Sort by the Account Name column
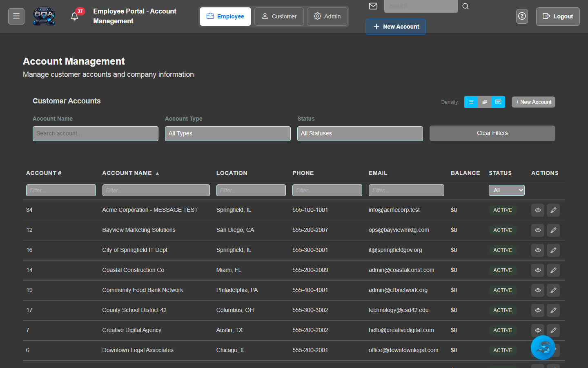Viewport: 588px width, 368px height. point(130,173)
